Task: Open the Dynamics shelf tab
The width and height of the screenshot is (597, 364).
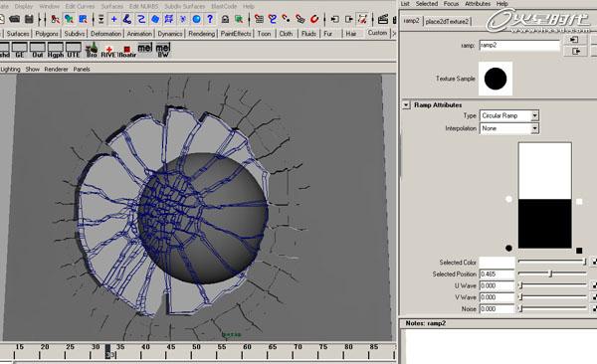Action: click(x=170, y=34)
